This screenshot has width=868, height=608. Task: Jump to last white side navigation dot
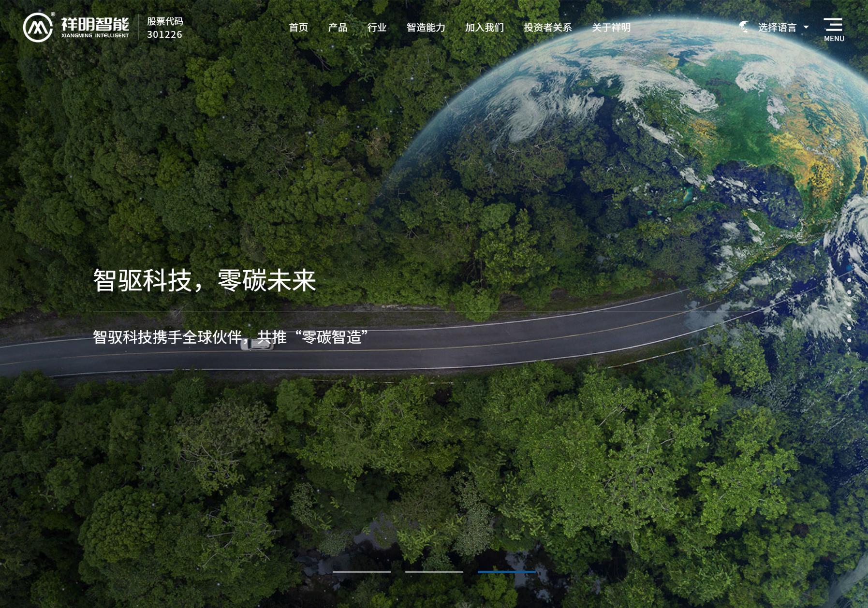849,340
